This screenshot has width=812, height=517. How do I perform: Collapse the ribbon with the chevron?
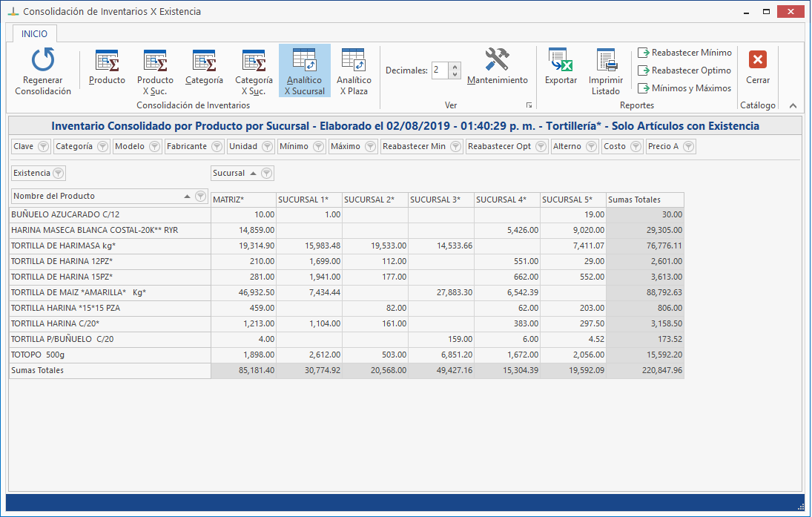(793, 106)
